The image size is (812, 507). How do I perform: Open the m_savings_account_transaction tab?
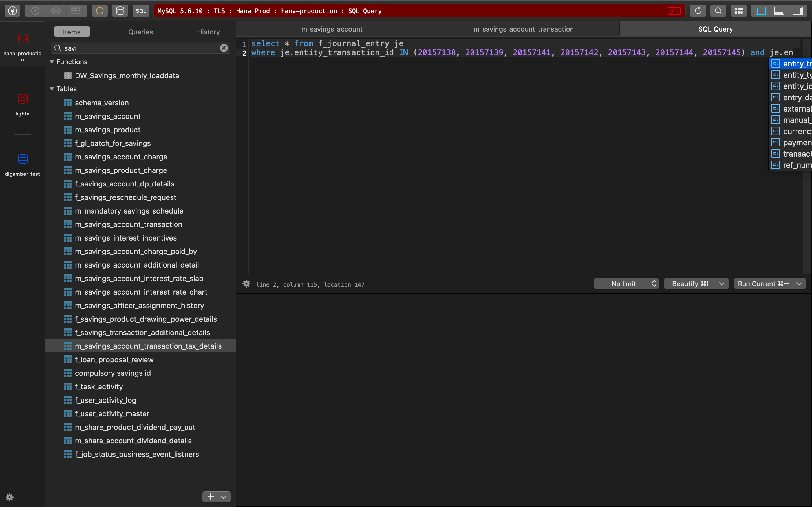(x=524, y=29)
